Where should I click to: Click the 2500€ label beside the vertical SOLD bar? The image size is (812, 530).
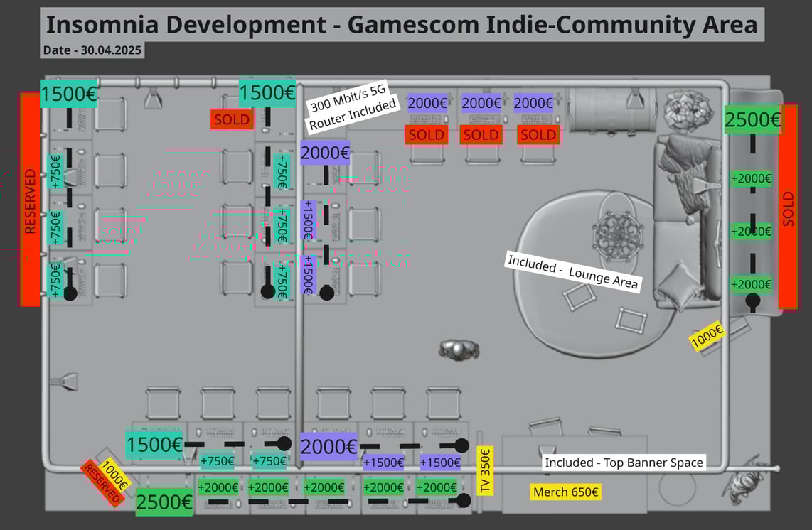tap(752, 119)
